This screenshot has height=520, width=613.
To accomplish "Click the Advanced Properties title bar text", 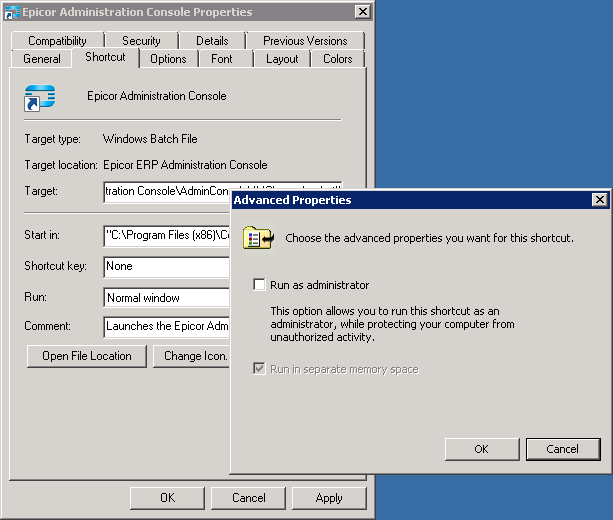I will [x=292, y=200].
